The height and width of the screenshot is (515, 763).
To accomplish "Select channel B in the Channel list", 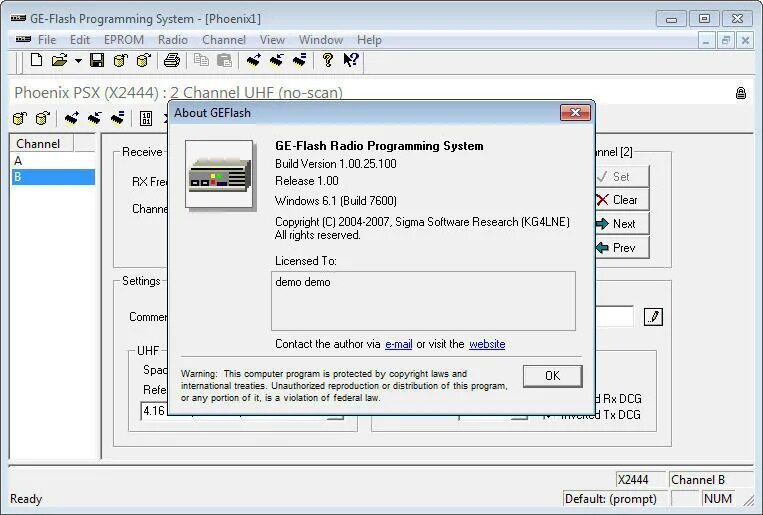I will (x=53, y=177).
